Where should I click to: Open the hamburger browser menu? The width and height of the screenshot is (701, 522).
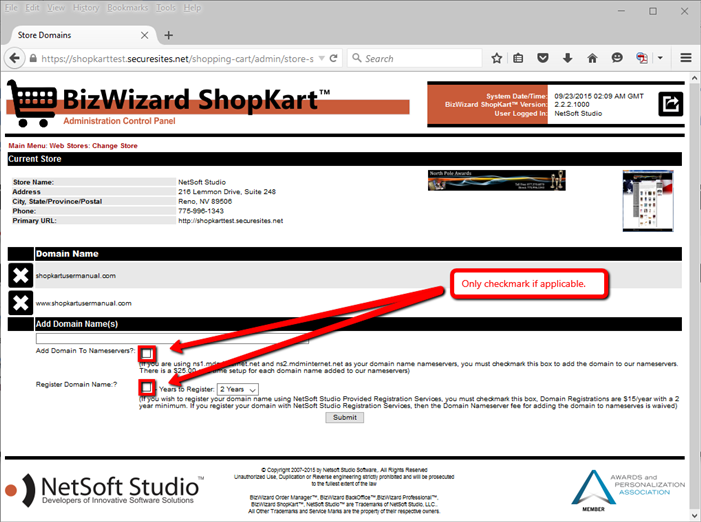click(x=686, y=58)
